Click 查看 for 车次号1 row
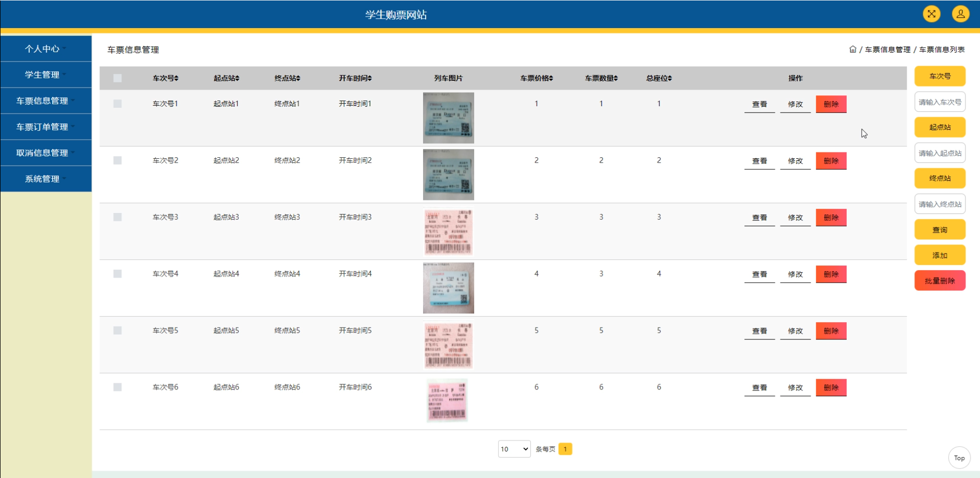This screenshot has height=478, width=980. click(760, 104)
